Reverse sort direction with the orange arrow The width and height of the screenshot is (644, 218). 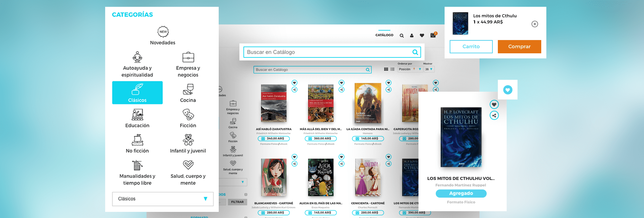click(x=414, y=69)
